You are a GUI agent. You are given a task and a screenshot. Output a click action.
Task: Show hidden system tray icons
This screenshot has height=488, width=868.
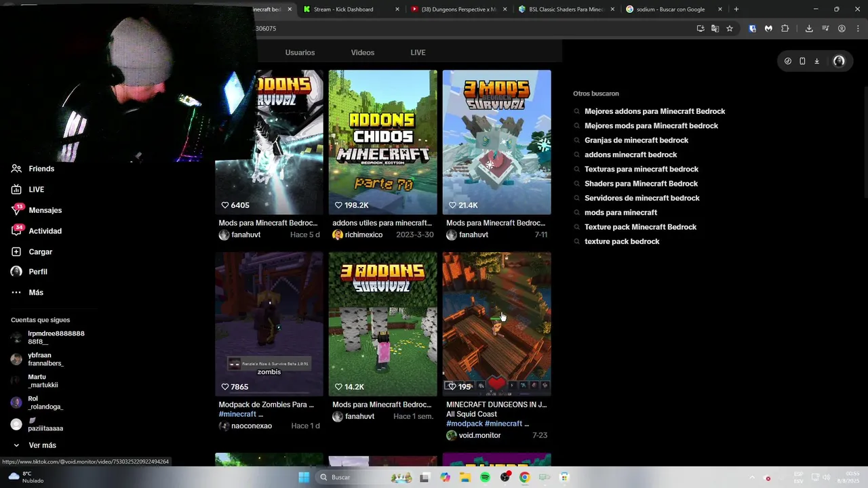751,477
